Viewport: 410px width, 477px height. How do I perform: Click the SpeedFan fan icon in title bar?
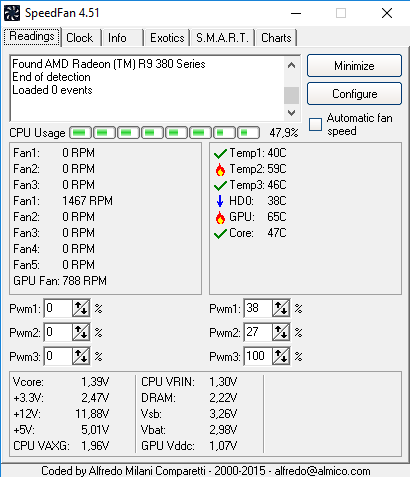[12, 13]
